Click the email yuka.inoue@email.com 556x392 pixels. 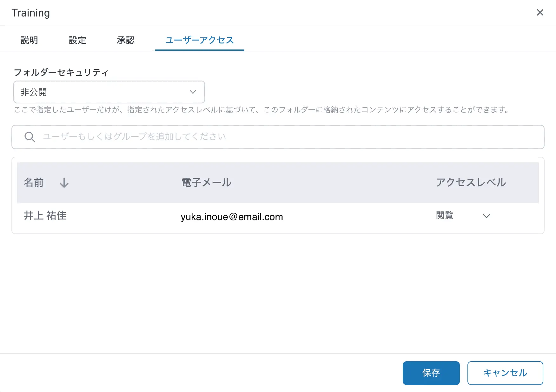pyautogui.click(x=232, y=217)
